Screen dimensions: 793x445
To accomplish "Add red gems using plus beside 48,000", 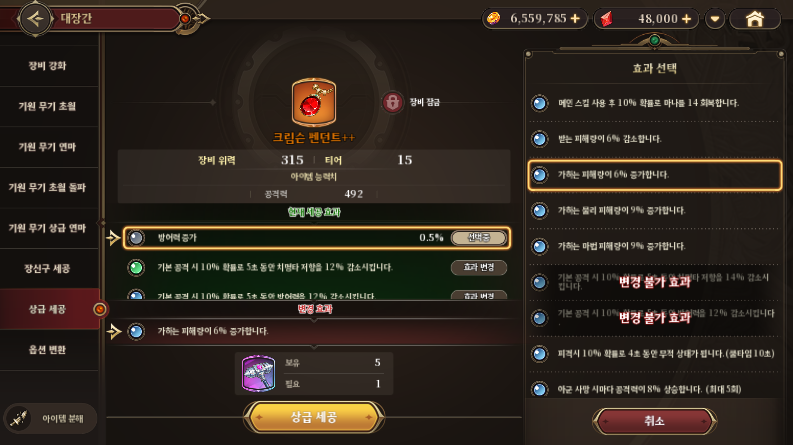I will [x=686, y=19].
